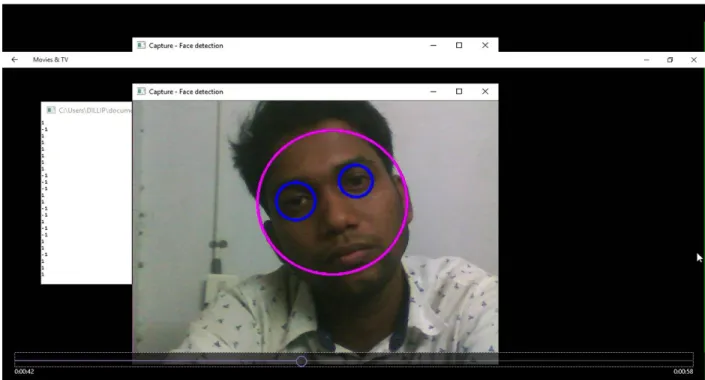
Task: Close the upper Capture - Face detection window
Action: 485,45
